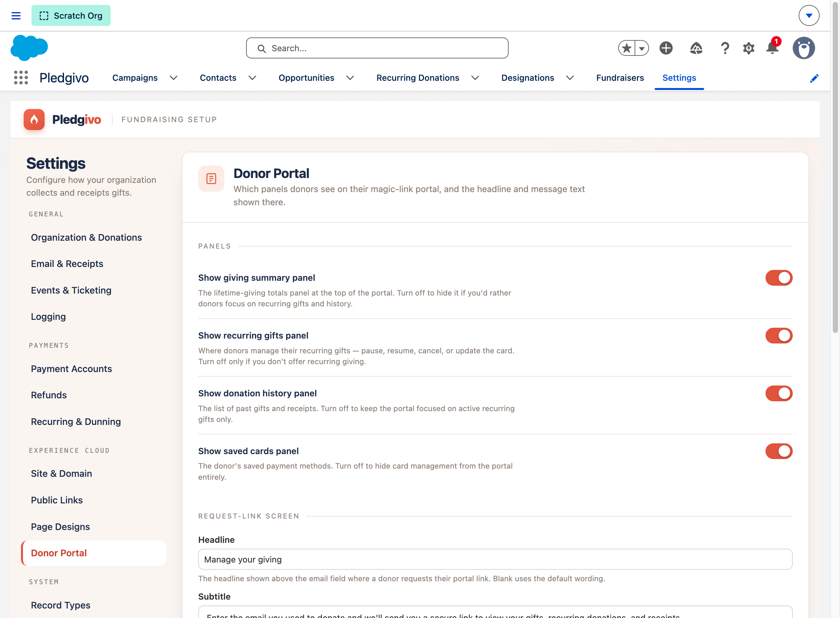This screenshot has width=840, height=618.
Task: Click the Favorites star icon
Action: (x=627, y=48)
